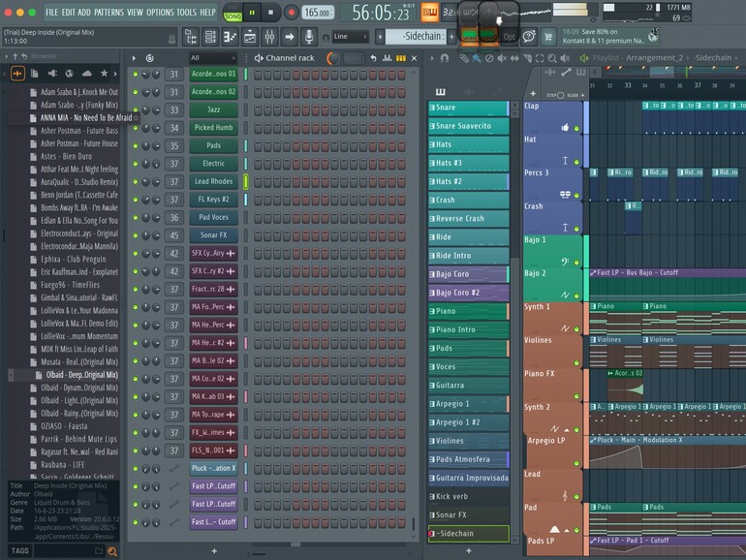This screenshot has height=560, width=746.
Task: Open the Browser starred favorites tab icon
Action: (x=104, y=74)
